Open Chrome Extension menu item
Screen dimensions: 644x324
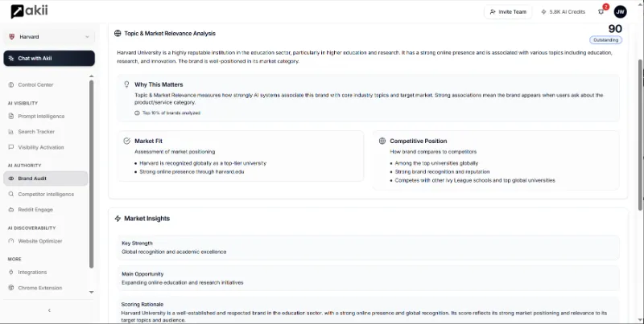[x=39, y=287]
